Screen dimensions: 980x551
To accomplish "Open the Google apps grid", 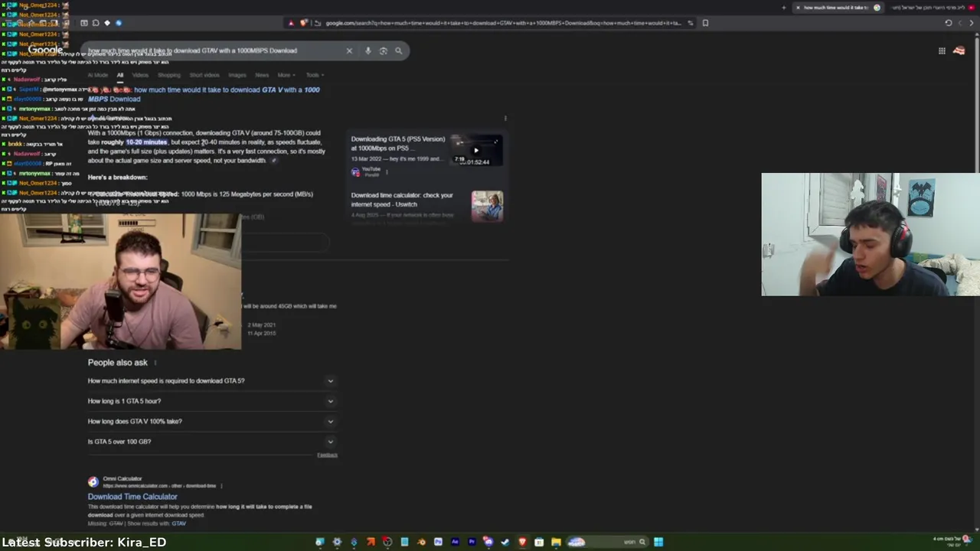I will pyautogui.click(x=942, y=51).
